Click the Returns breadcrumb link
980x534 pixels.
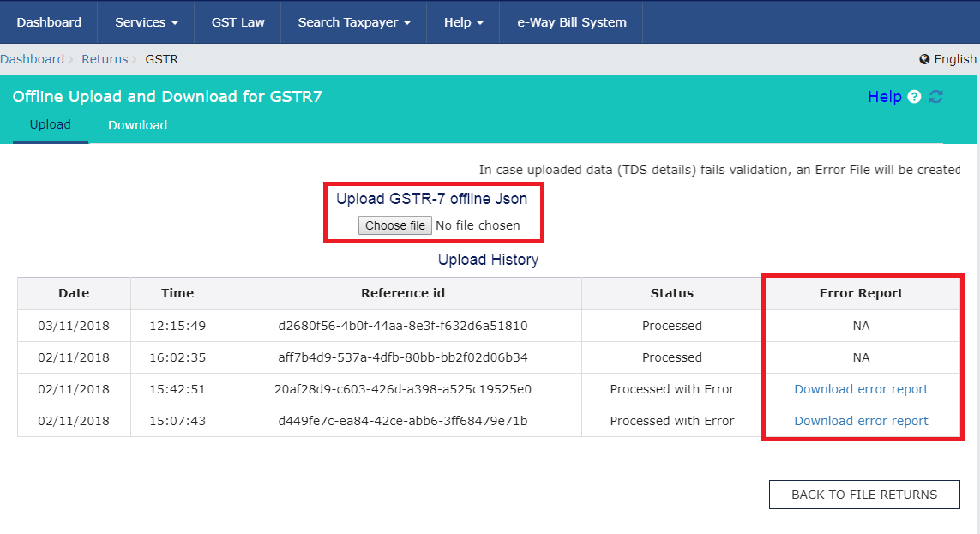(x=105, y=59)
